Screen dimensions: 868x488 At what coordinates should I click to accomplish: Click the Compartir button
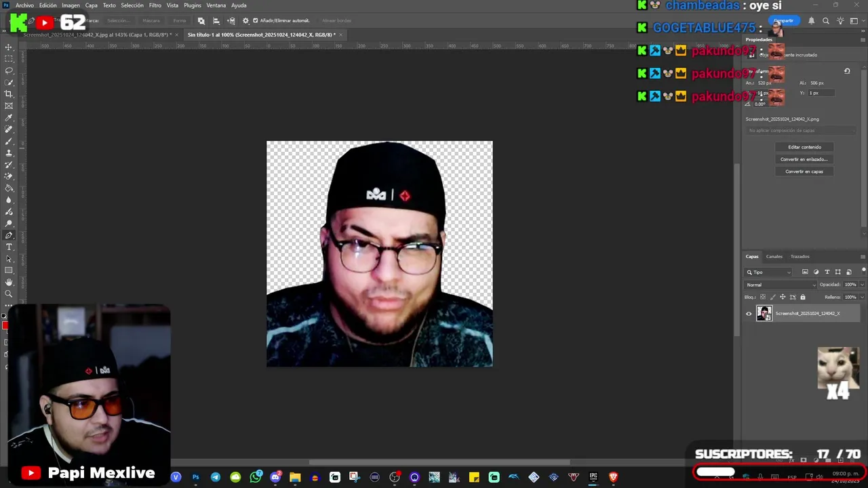coord(783,20)
